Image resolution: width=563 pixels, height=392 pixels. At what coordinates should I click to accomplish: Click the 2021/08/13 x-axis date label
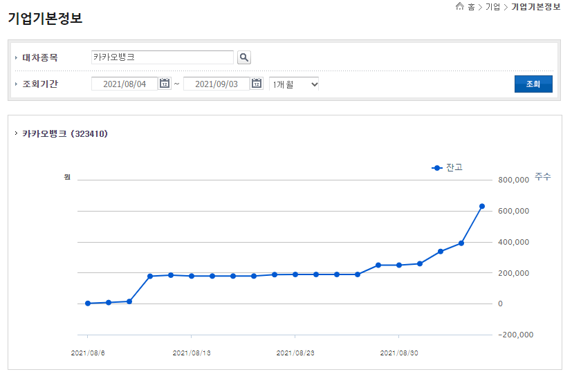pos(192,353)
